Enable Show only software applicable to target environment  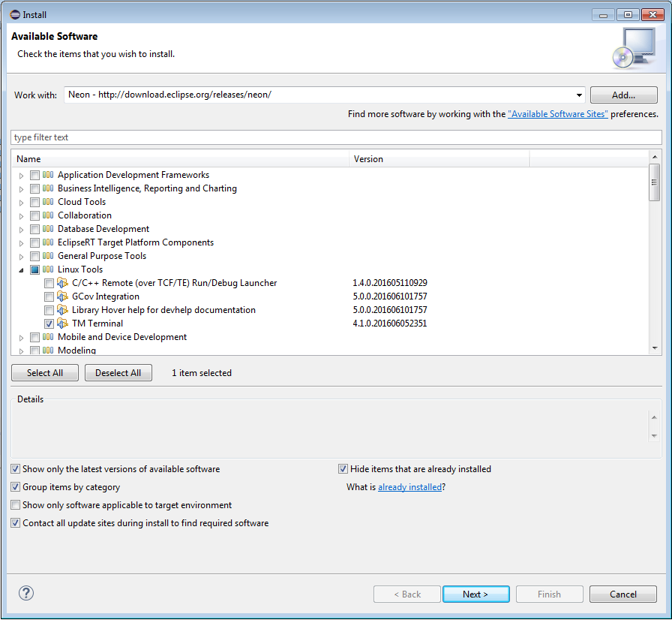coord(16,505)
